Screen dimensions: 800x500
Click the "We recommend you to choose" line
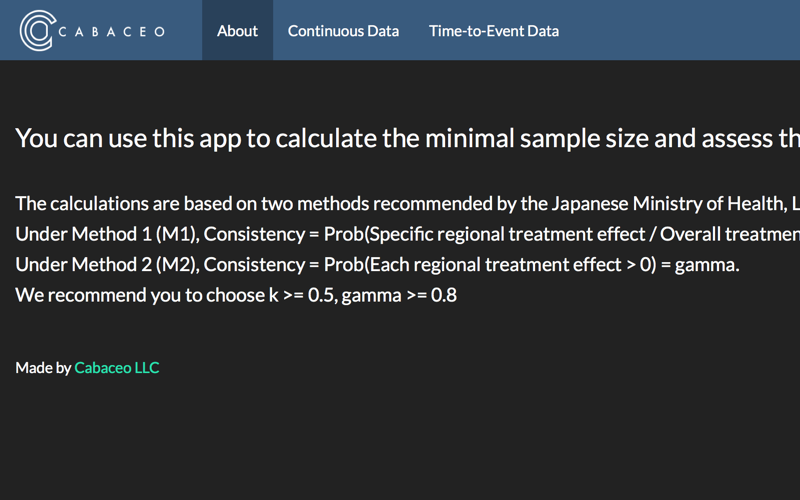click(x=236, y=295)
